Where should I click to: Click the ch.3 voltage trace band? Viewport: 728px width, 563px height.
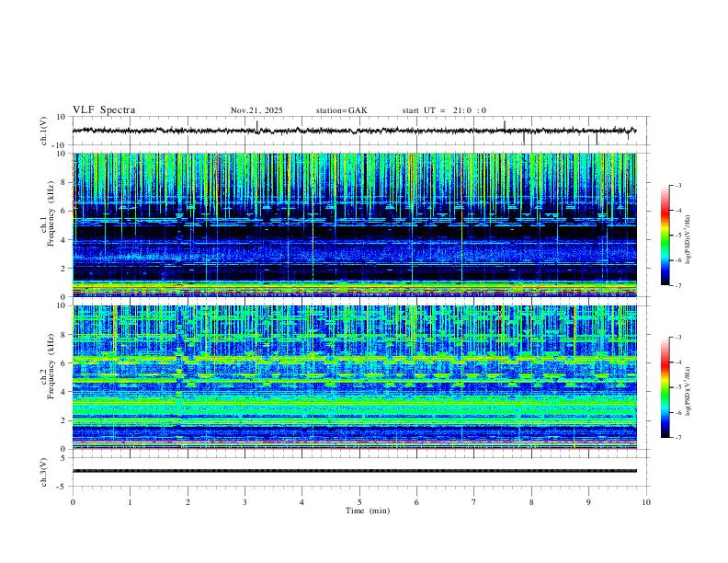point(354,471)
